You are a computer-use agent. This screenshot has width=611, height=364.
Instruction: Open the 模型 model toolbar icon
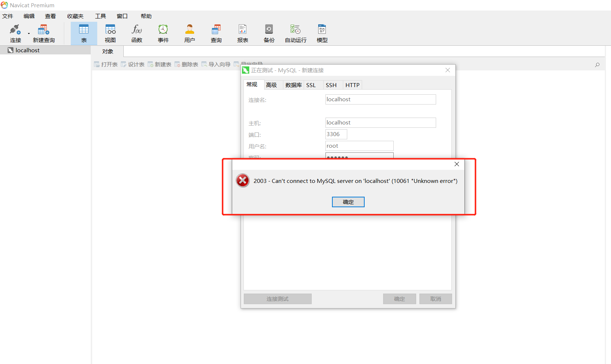coord(322,33)
